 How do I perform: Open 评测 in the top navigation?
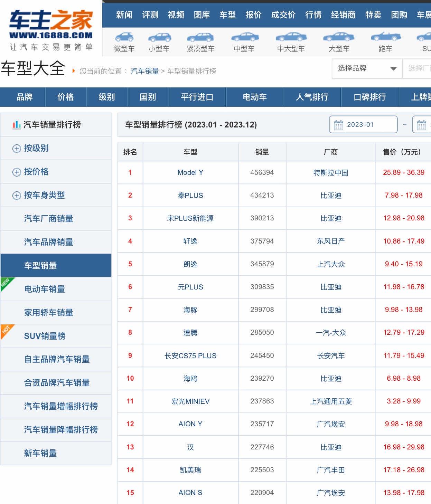click(x=150, y=15)
